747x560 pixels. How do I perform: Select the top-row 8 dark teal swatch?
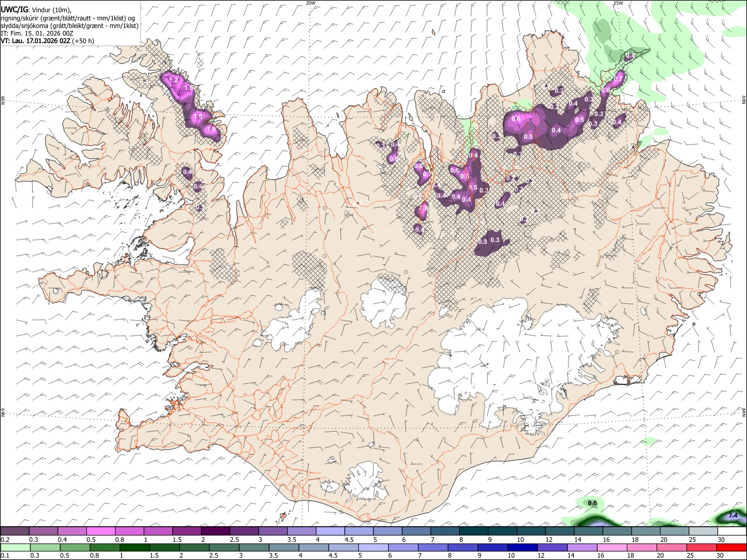[474, 531]
